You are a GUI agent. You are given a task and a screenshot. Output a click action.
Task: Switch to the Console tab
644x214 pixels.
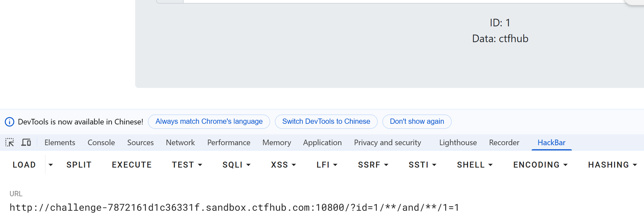click(x=101, y=143)
